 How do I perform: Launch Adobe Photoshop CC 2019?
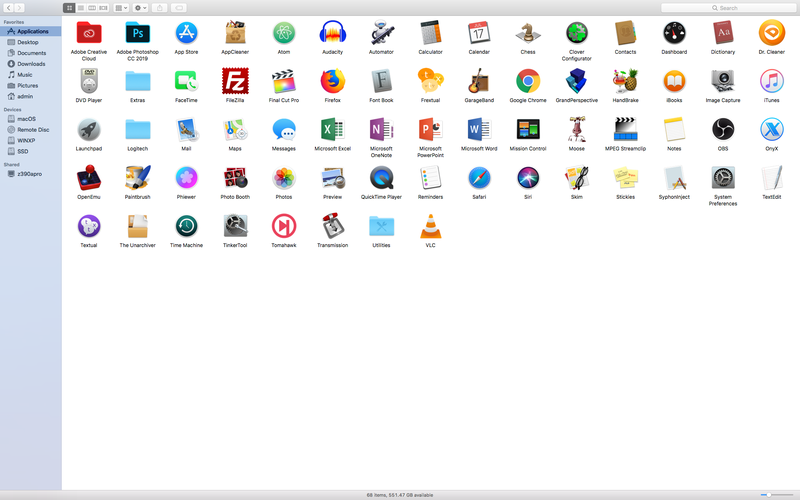pyautogui.click(x=138, y=33)
